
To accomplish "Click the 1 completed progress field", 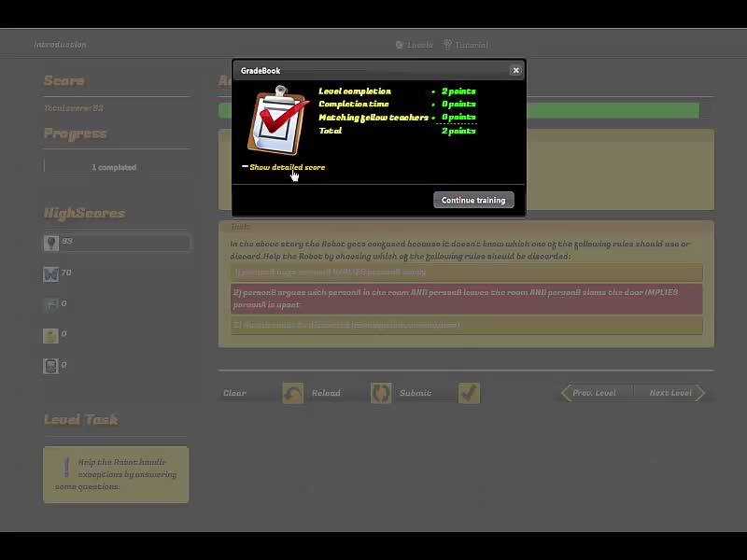I will (x=116, y=166).
